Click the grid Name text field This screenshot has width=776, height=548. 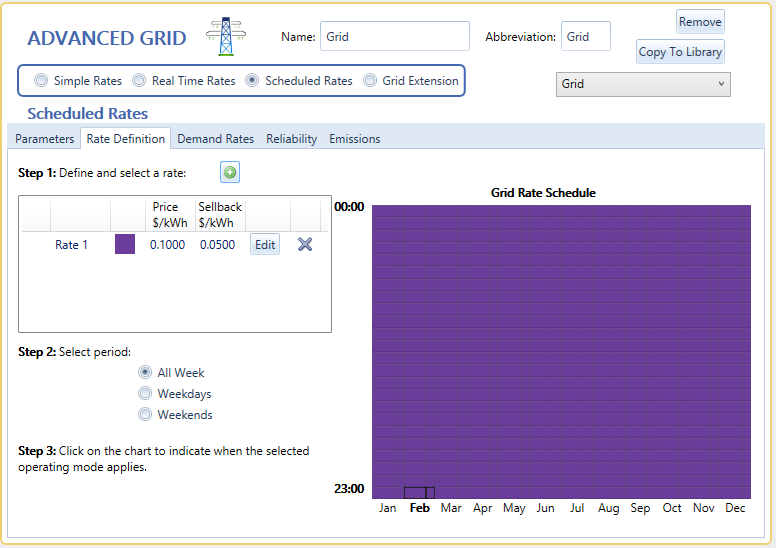394,37
